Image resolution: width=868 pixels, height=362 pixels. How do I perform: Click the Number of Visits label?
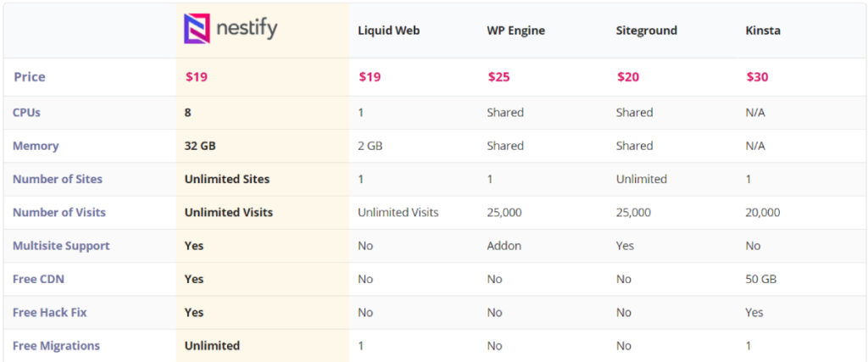(59, 213)
